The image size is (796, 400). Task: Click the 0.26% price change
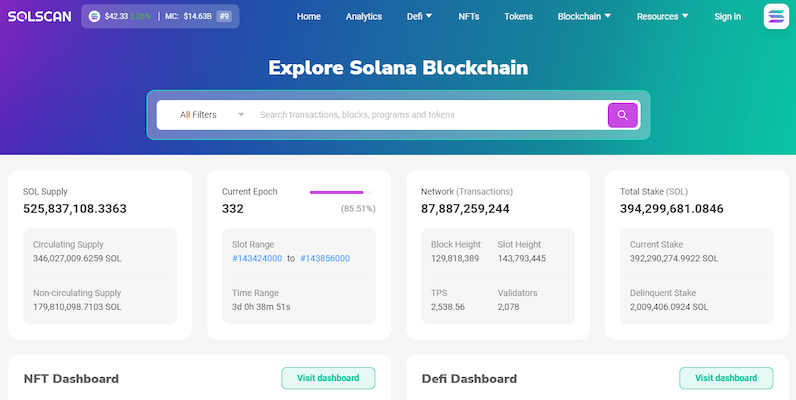point(140,16)
